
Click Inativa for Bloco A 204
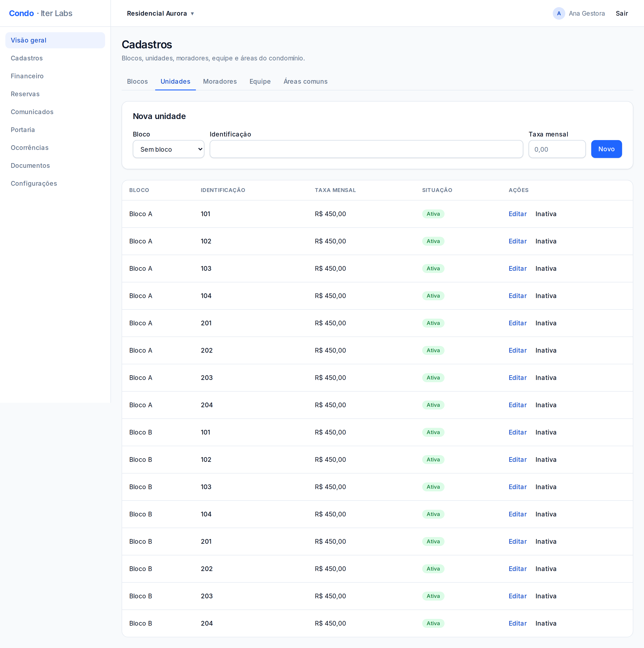[546, 405]
